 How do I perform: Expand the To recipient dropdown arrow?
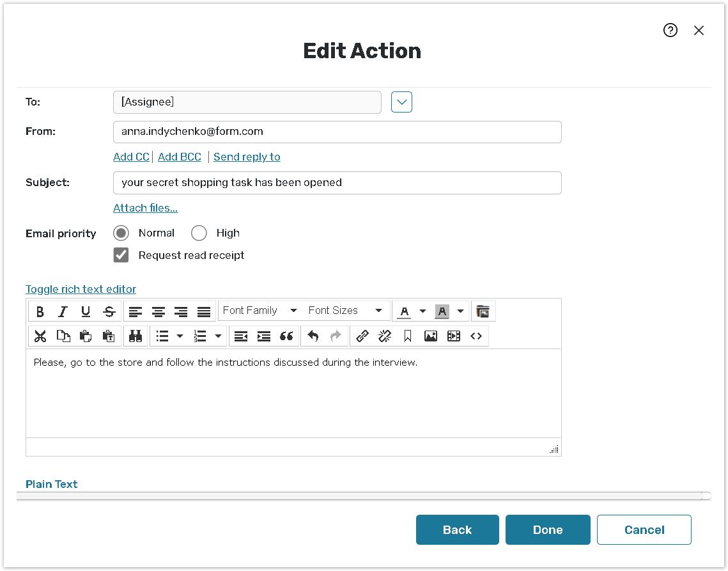click(x=401, y=102)
